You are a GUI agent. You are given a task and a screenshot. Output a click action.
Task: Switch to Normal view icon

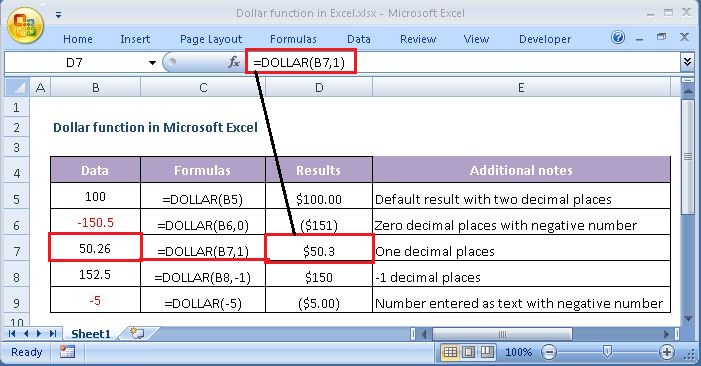click(x=450, y=352)
